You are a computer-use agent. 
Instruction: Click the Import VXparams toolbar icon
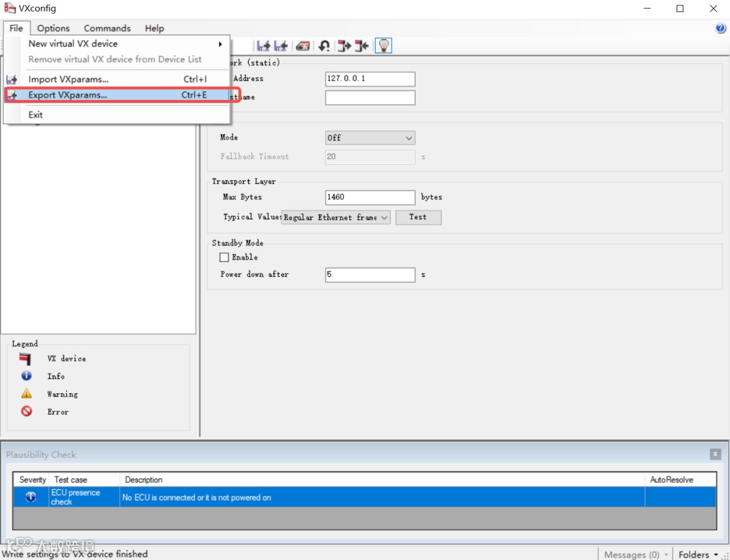click(x=264, y=45)
